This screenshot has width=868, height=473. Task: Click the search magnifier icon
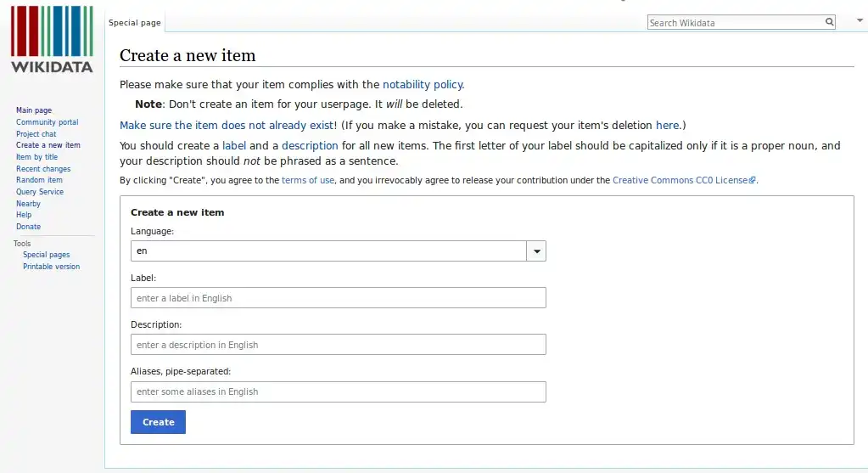829,22
